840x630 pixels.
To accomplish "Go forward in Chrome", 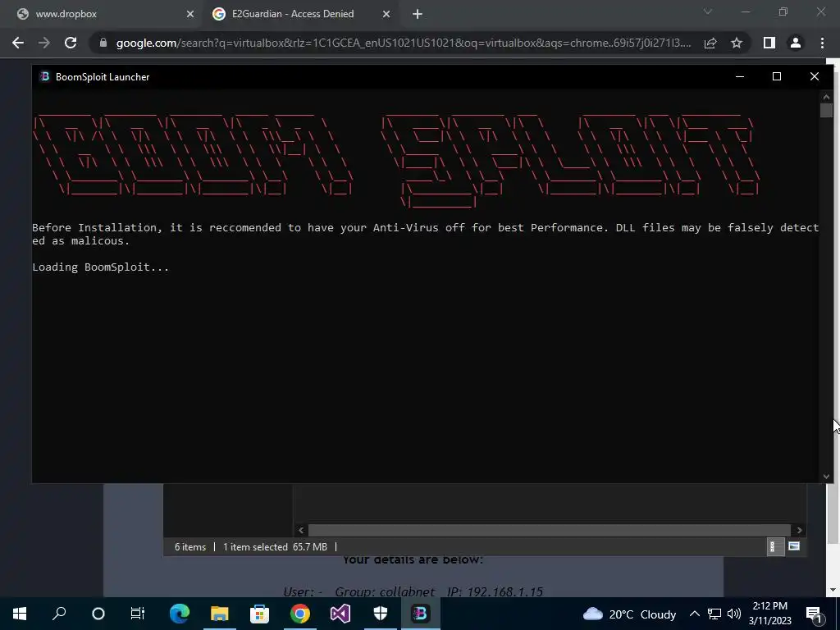I will 44,43.
